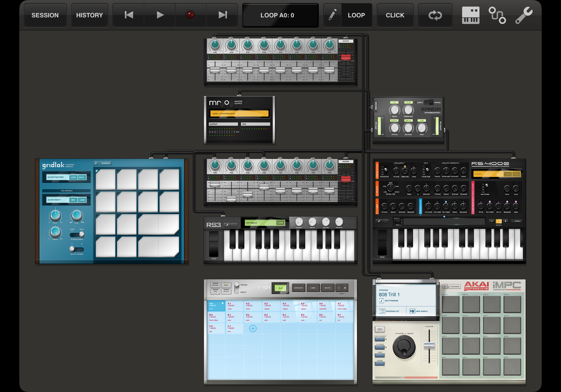561x392 pixels.
Task: Decrease bars with T-101 minus button
Action: click(x=339, y=288)
